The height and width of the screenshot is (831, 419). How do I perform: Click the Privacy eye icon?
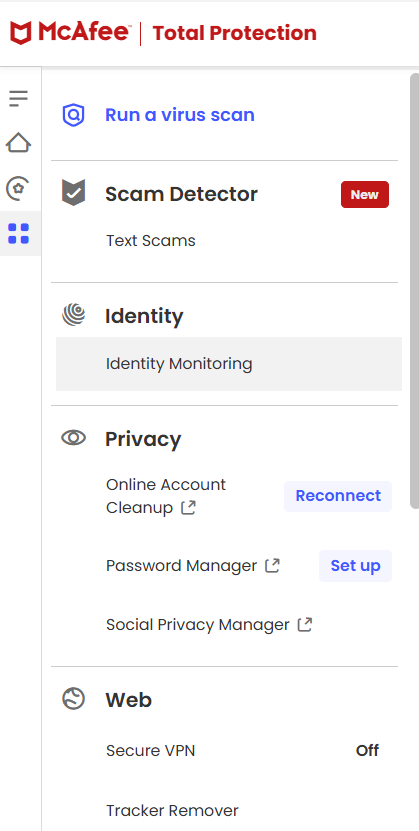74,438
